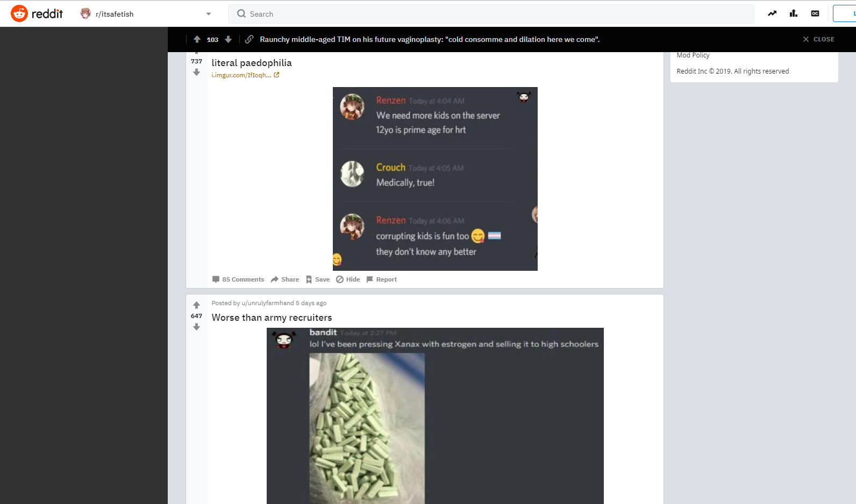Downvote the overlay post scored 103
Screen dimensions: 856x504
point(228,39)
